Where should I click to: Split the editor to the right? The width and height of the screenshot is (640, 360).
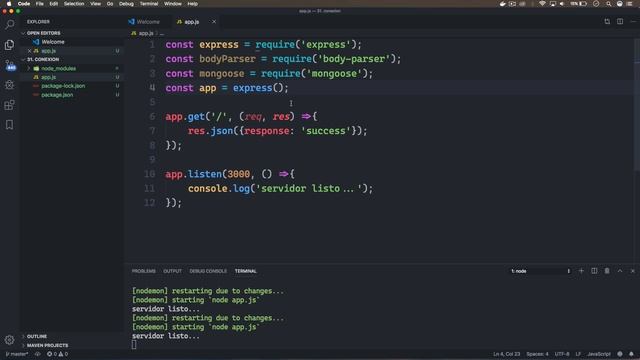620,22
